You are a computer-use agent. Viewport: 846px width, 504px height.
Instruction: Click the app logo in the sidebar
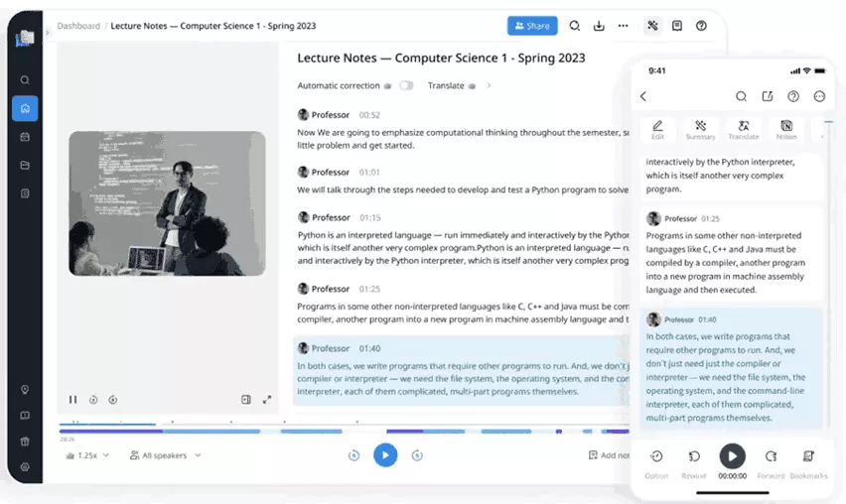pos(25,39)
